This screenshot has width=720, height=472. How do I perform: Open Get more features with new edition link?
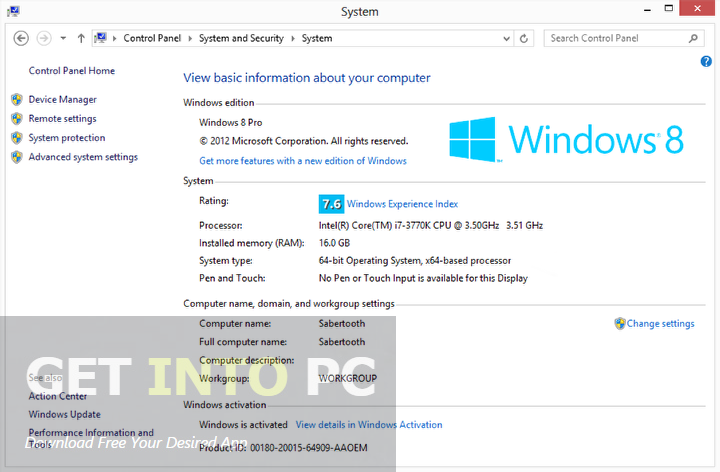[303, 161]
